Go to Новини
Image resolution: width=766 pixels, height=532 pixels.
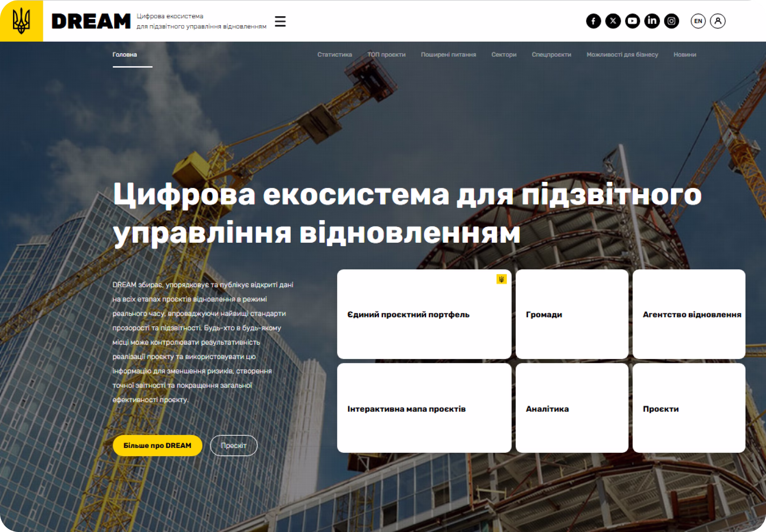(685, 54)
